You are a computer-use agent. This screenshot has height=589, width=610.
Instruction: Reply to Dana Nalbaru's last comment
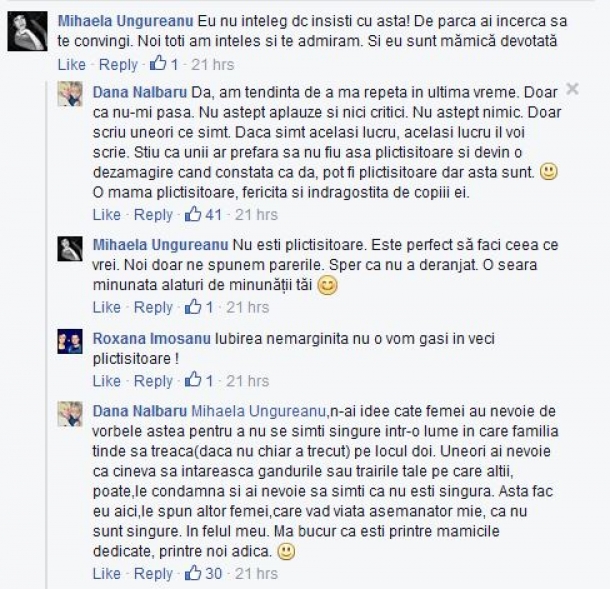[153, 573]
